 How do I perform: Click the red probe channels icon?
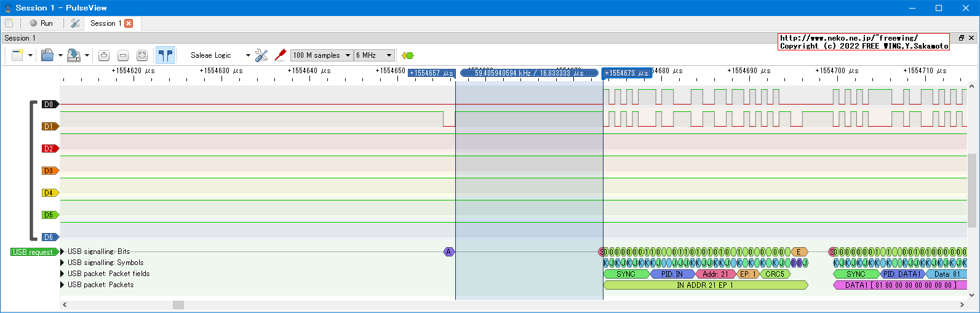281,55
